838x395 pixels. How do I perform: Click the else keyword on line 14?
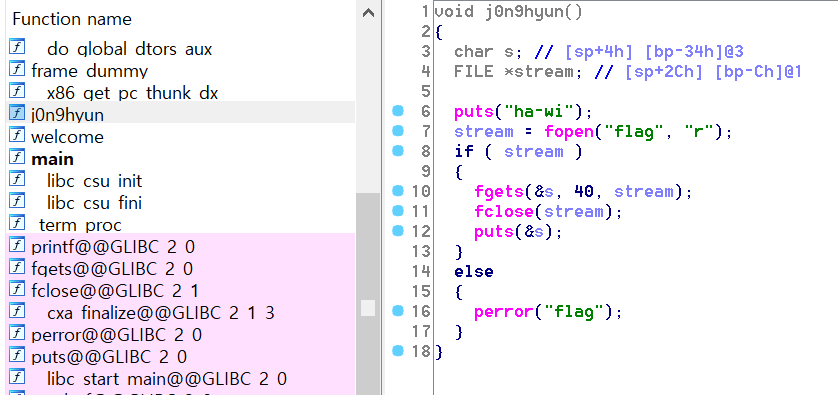click(474, 272)
